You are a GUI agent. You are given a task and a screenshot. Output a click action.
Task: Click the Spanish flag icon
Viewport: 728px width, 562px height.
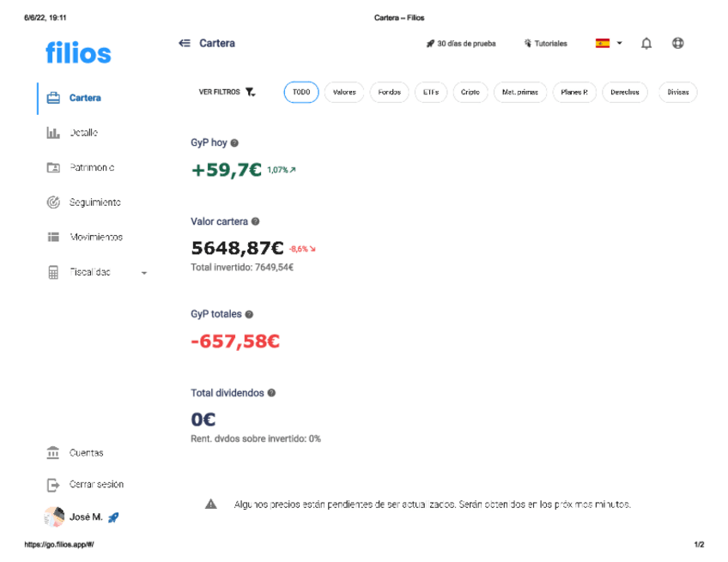coord(602,43)
